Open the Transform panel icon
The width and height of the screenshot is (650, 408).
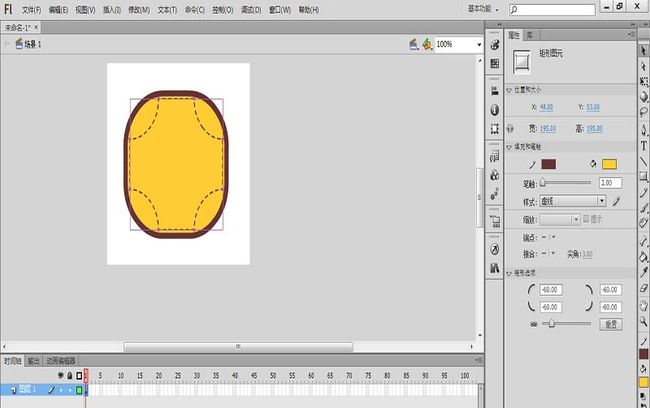495,129
